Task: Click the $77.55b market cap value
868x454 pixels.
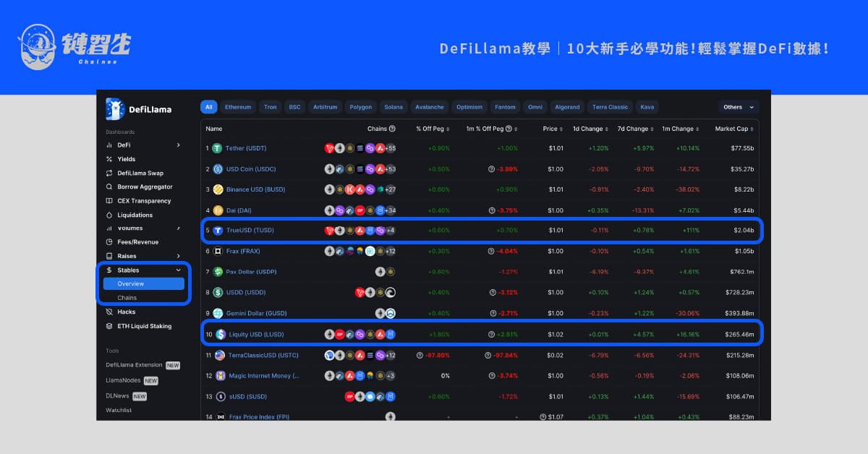Action: coord(741,148)
